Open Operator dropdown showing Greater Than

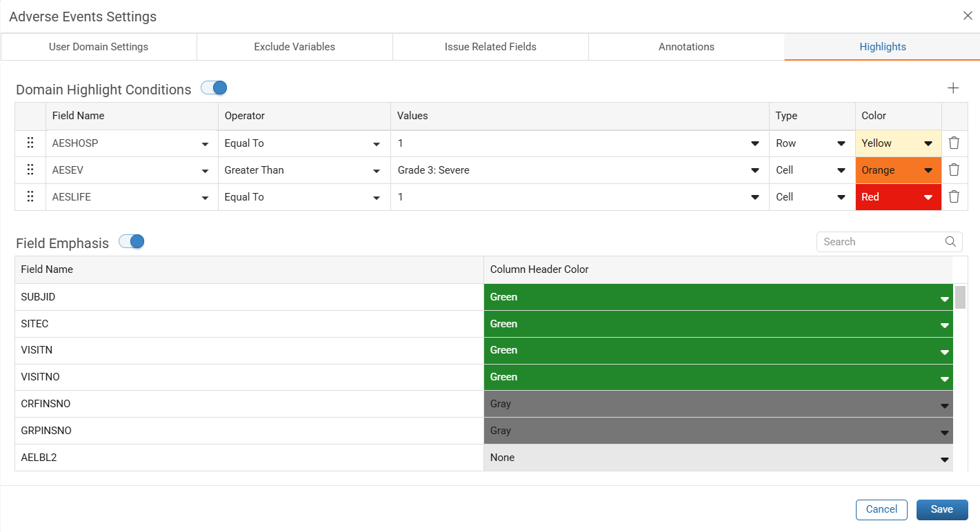point(304,170)
